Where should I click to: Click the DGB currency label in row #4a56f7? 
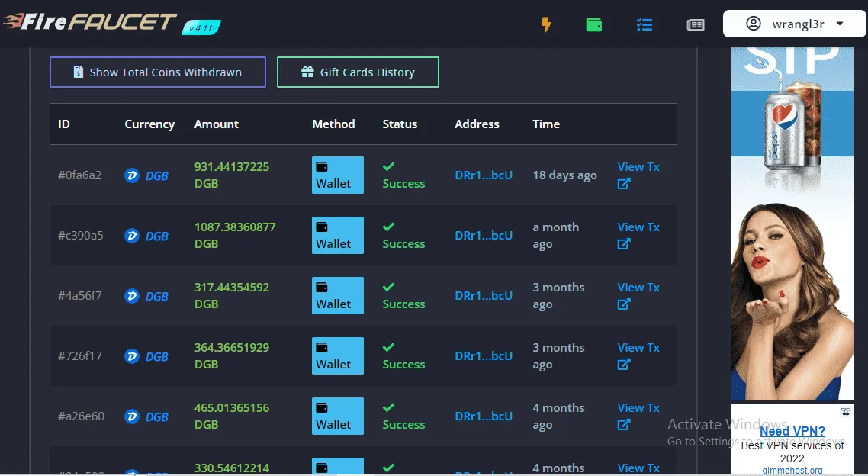[156, 296]
